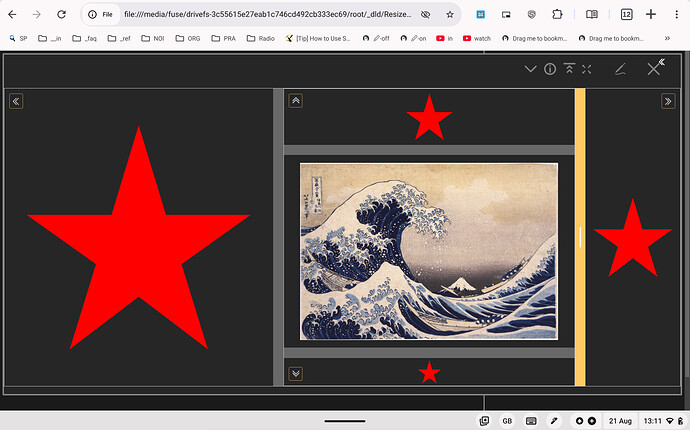The height and width of the screenshot is (430, 690).
Task: Open the Radio bookmarks folder
Action: pos(261,38)
